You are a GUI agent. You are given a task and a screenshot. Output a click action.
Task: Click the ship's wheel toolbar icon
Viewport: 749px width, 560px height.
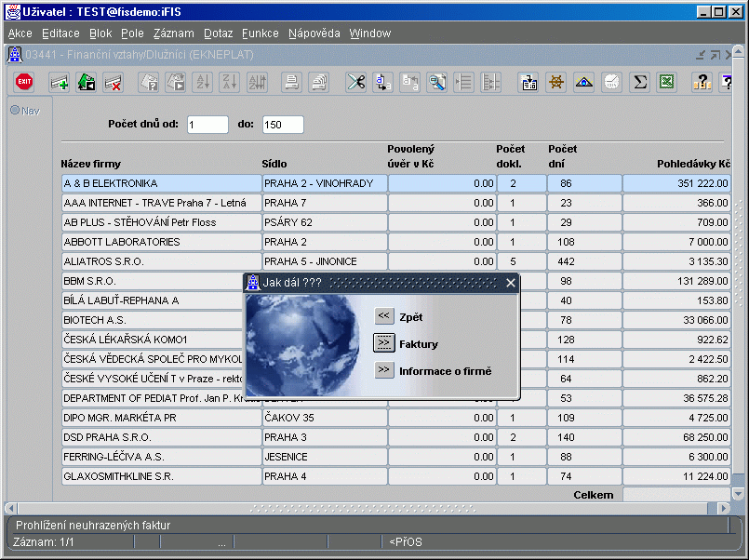pyautogui.click(x=556, y=82)
